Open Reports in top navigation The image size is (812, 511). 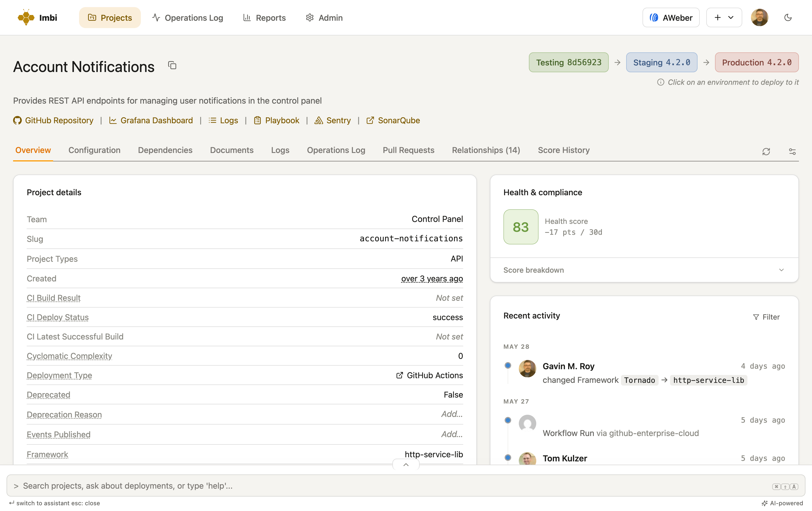click(x=264, y=17)
